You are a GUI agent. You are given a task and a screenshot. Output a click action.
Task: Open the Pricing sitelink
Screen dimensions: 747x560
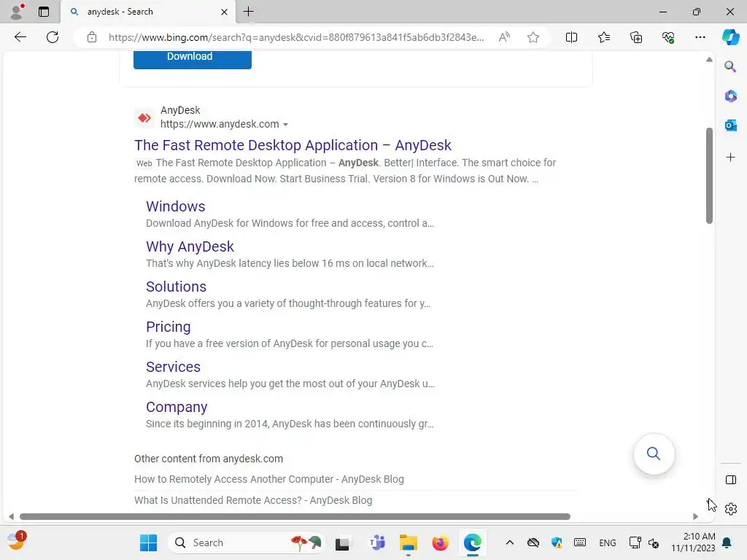(x=169, y=327)
